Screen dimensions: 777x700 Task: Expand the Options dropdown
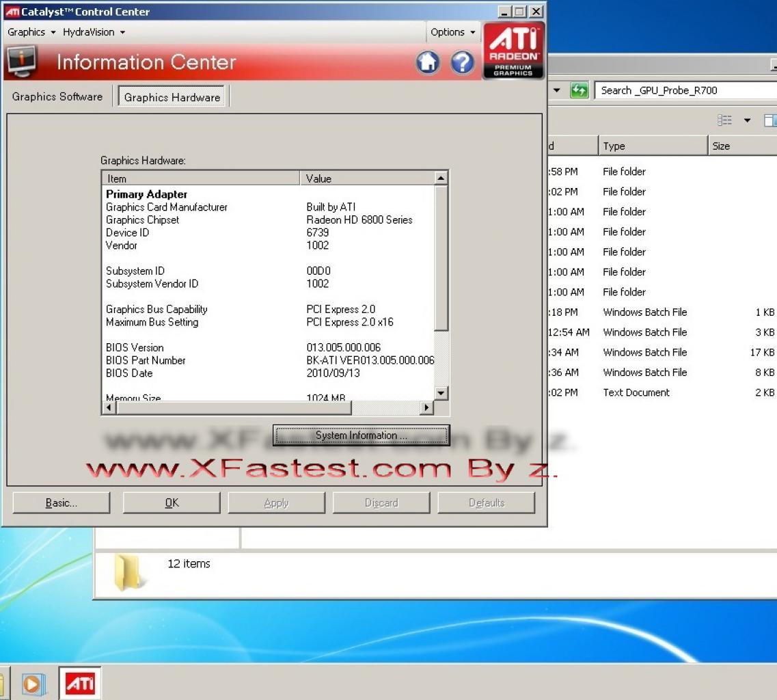[x=452, y=32]
